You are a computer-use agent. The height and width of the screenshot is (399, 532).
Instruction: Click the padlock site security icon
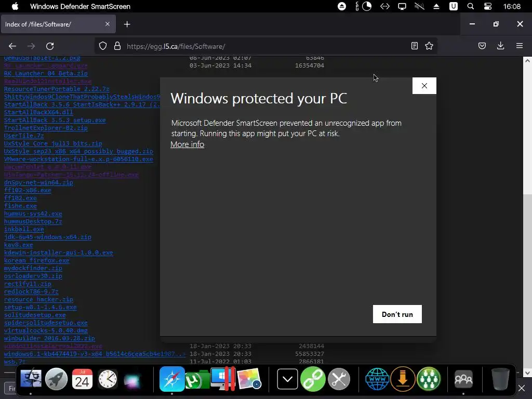[117, 46]
